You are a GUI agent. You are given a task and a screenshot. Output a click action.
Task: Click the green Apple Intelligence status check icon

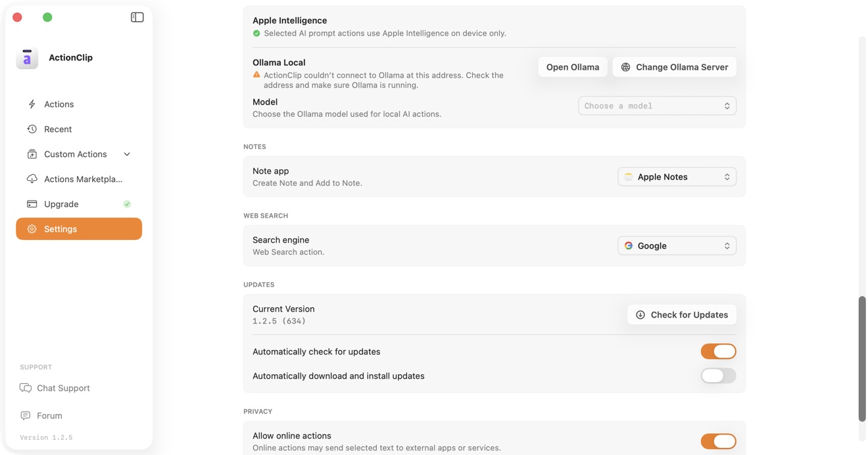tap(256, 33)
